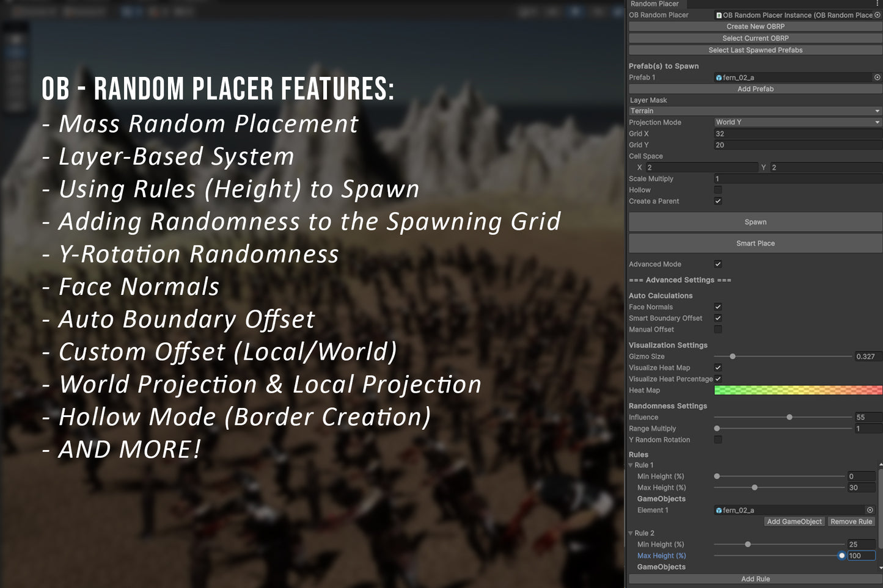Open the Projection Mode dropdown

(797, 122)
